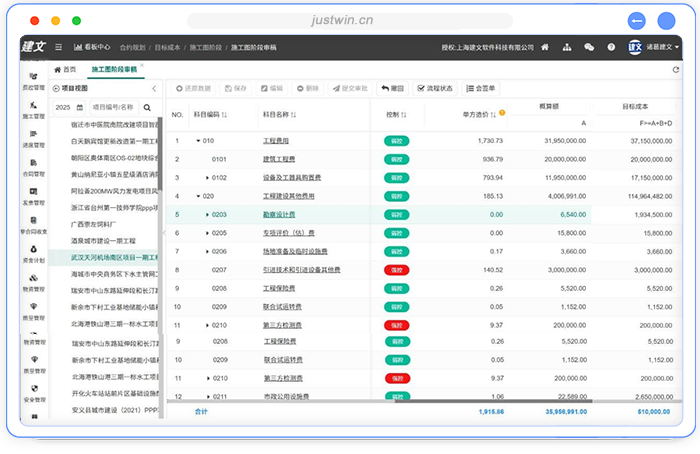The width and height of the screenshot is (700, 454).
Task: Click the 撤回 button
Action: tap(393, 88)
